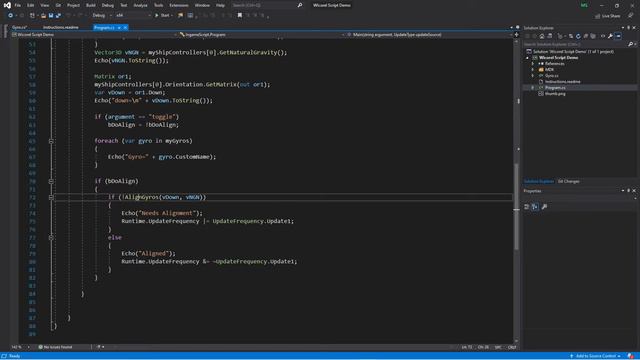Collapse the if (!AlignGyros) block

51,197
